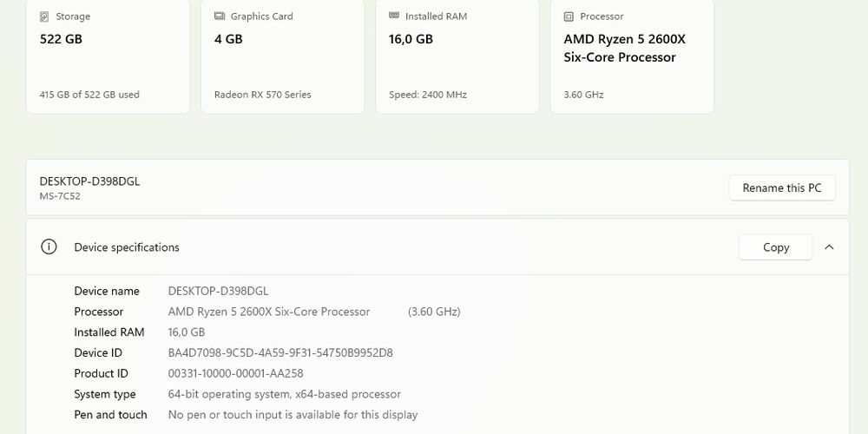868x434 pixels.
Task: Click the 415 GB of 522 GB used text
Action: pyautogui.click(x=89, y=95)
